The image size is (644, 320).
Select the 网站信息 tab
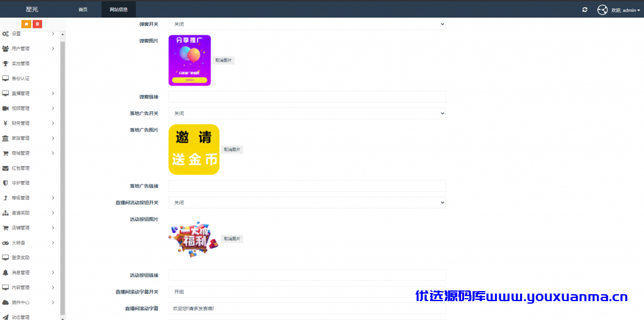point(119,9)
